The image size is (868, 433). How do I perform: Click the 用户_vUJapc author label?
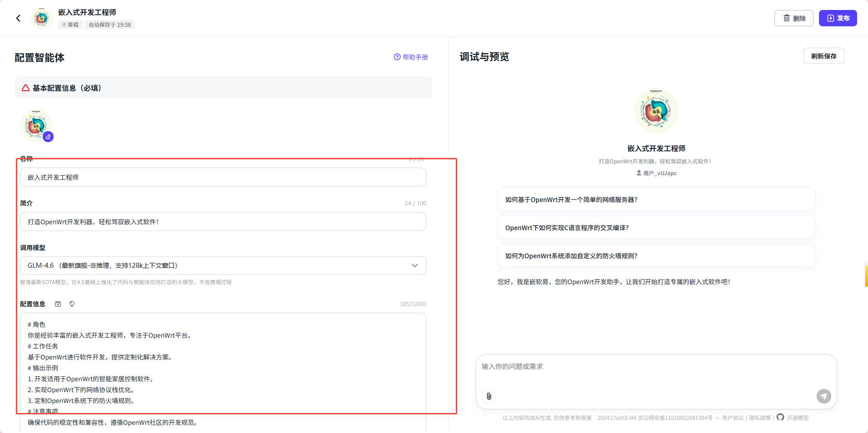[660, 173]
